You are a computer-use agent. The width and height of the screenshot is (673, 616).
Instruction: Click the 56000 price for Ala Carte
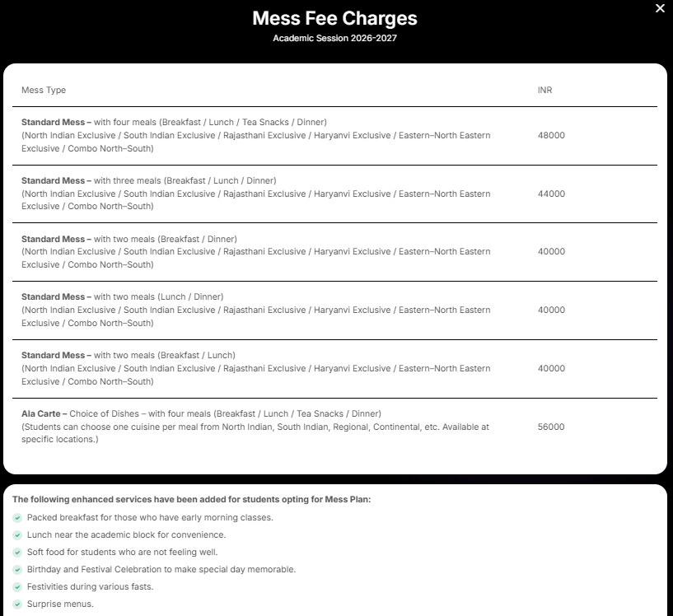click(553, 427)
